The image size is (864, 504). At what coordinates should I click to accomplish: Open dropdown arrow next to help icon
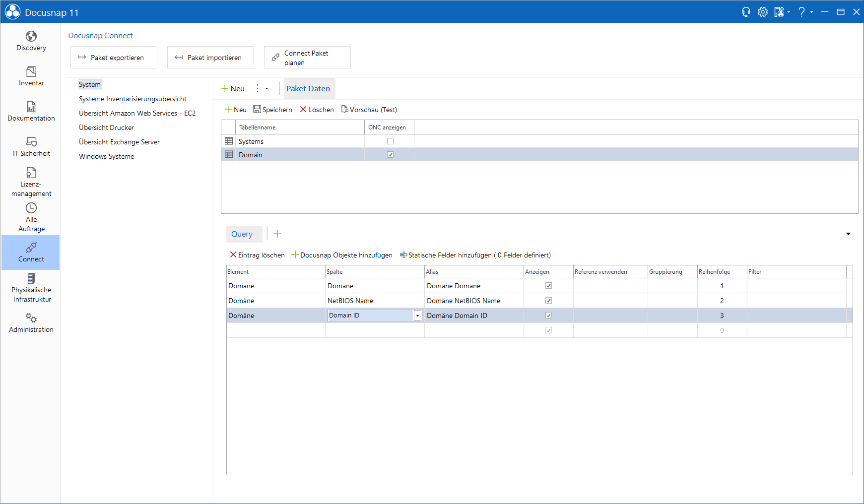[812, 12]
